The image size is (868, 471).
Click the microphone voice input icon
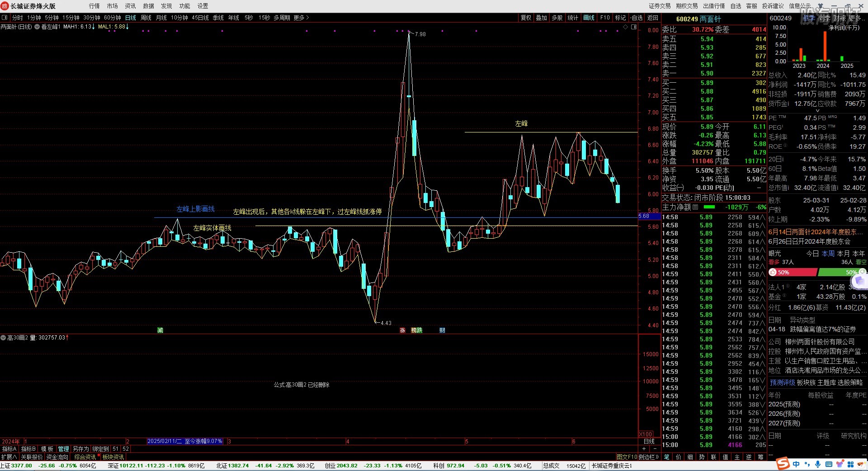coord(818,464)
